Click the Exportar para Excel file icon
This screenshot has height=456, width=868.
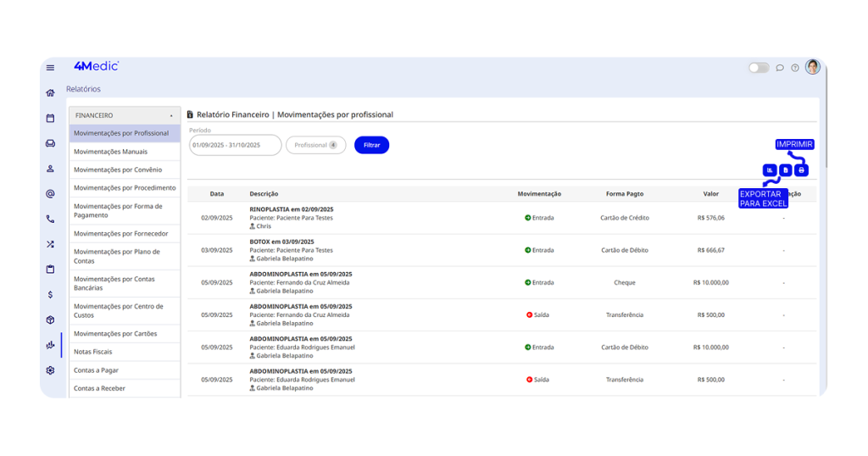pyautogui.click(x=786, y=170)
